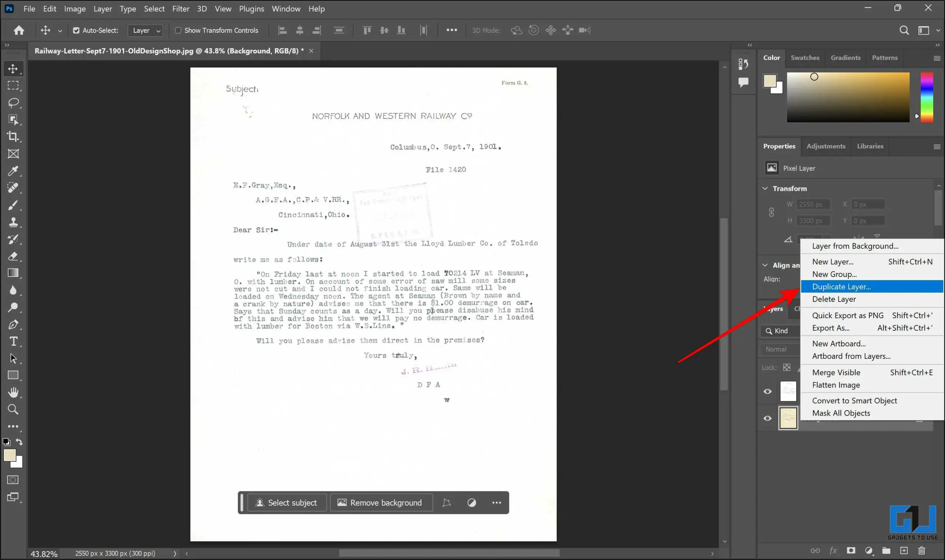Viewport: 945px width, 560px height.
Task: Select the Eyedropper tool
Action: point(13,171)
